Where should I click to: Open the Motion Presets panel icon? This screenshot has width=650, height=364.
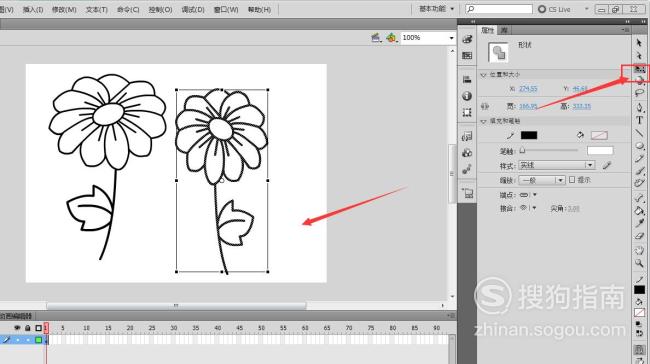point(467,169)
